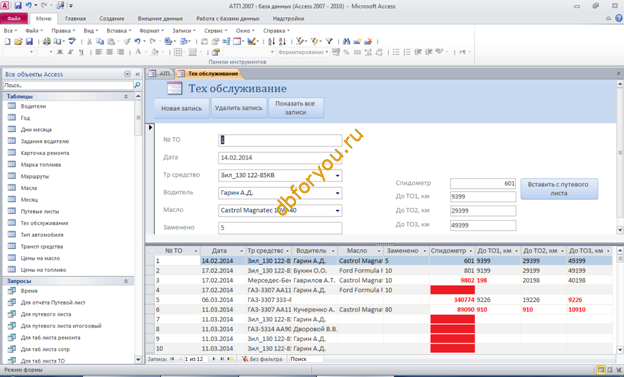Click the Cut scissors icon

pyautogui.click(x=89, y=41)
